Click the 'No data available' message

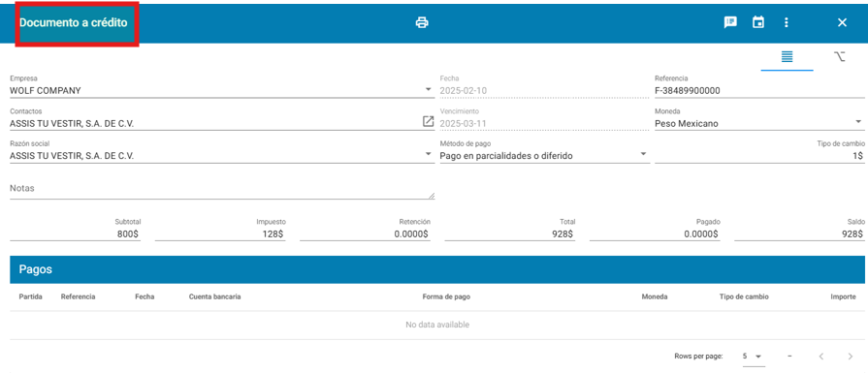(437, 325)
